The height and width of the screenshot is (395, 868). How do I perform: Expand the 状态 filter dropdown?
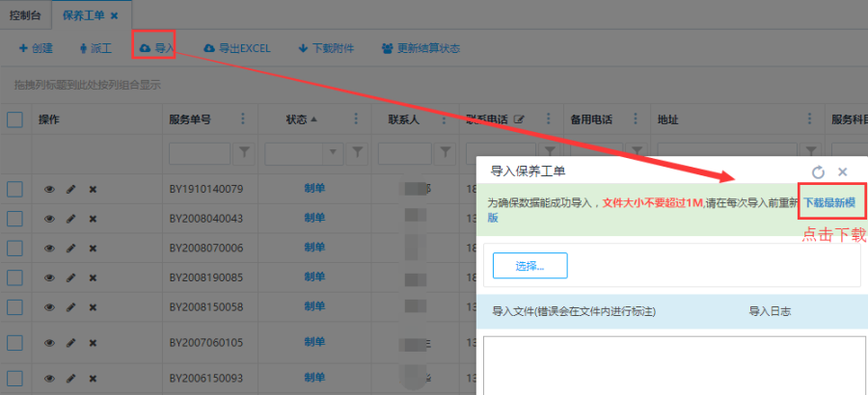[335, 152]
